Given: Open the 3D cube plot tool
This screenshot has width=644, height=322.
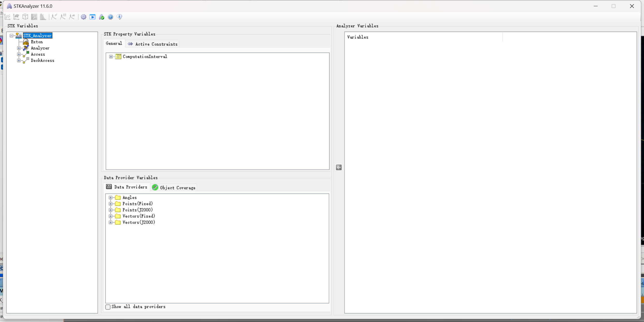Looking at the screenshot, I should [x=25, y=17].
